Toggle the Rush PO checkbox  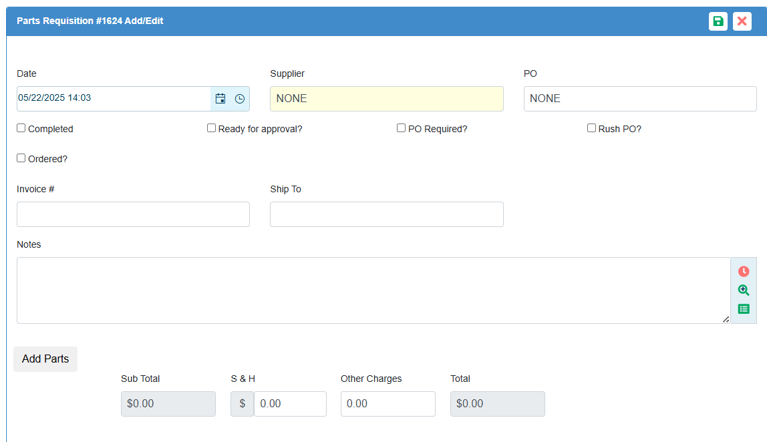pyautogui.click(x=591, y=128)
